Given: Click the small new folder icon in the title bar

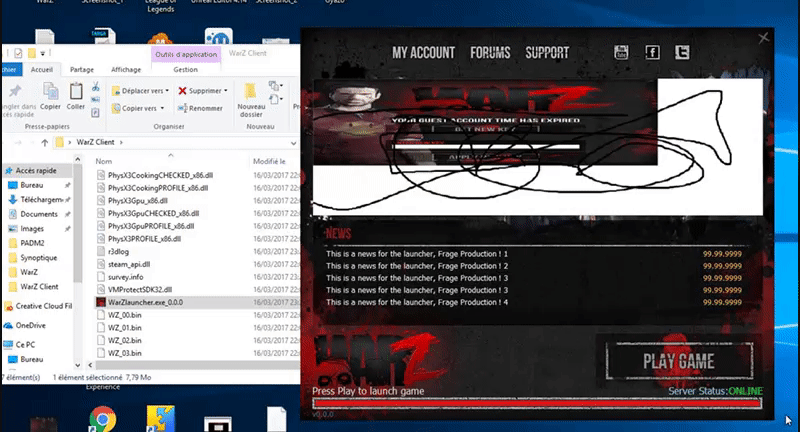Looking at the screenshot, I should pos(32,53).
